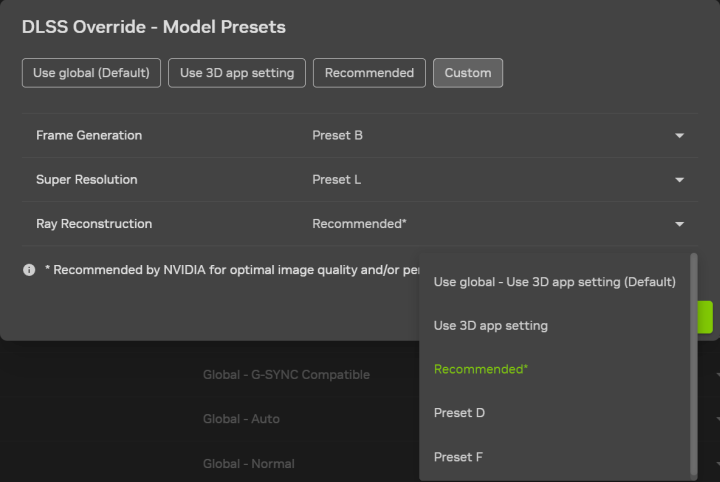Select Preset F from the list

pos(555,457)
